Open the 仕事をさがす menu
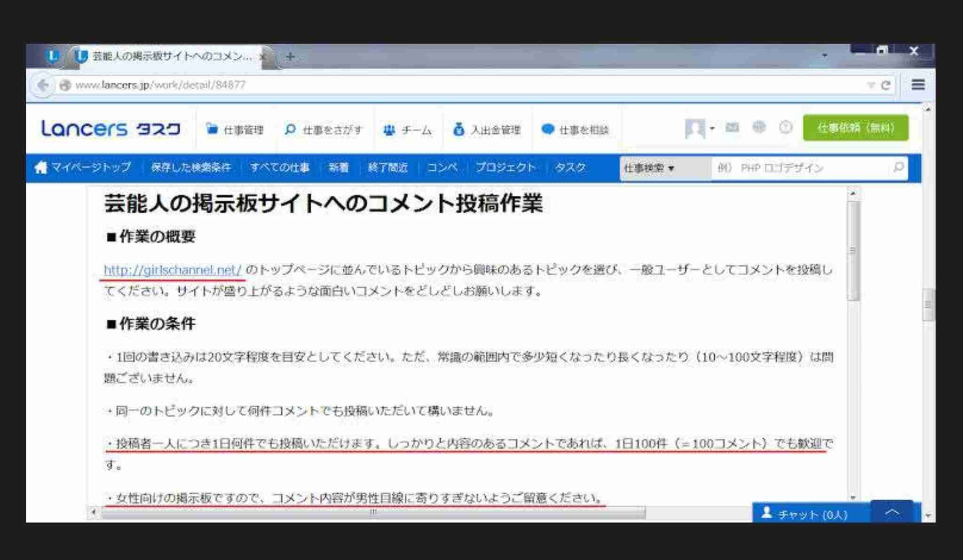This screenshot has width=963, height=560. point(324,130)
